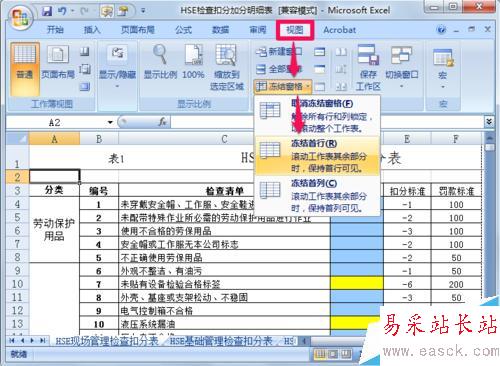Open sheet tab HSE基础管理检查扣分表
Screen dimensions: 500x366
[221, 341]
